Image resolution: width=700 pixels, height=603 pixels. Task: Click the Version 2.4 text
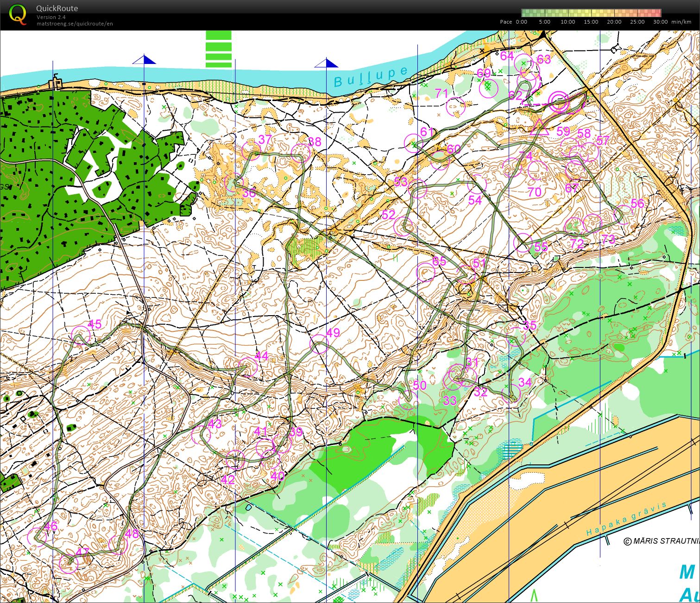51,17
